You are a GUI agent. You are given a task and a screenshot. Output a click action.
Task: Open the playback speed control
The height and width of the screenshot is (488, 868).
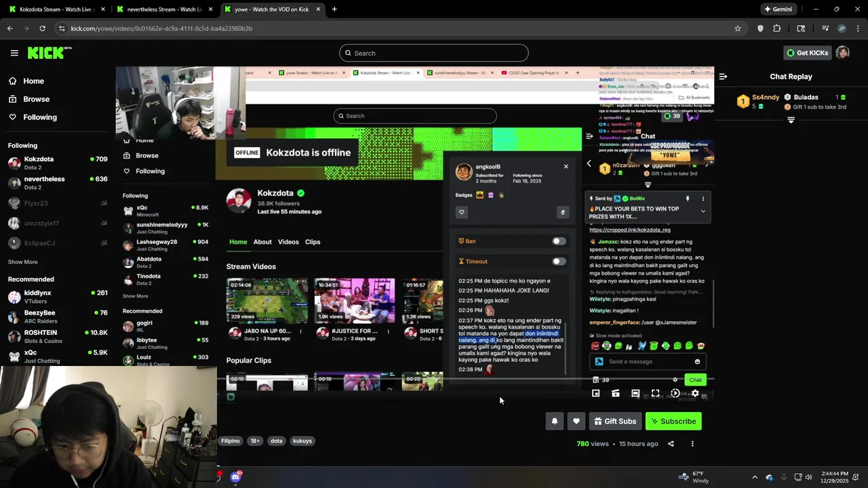675,393
